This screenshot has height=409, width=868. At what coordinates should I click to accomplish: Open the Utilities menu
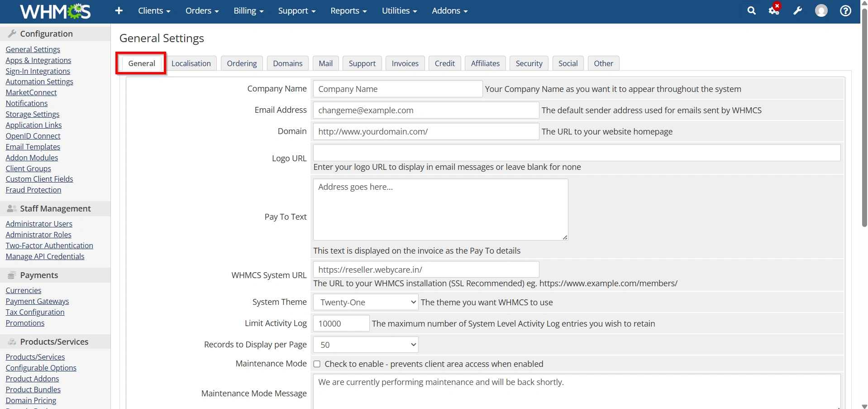pyautogui.click(x=399, y=10)
